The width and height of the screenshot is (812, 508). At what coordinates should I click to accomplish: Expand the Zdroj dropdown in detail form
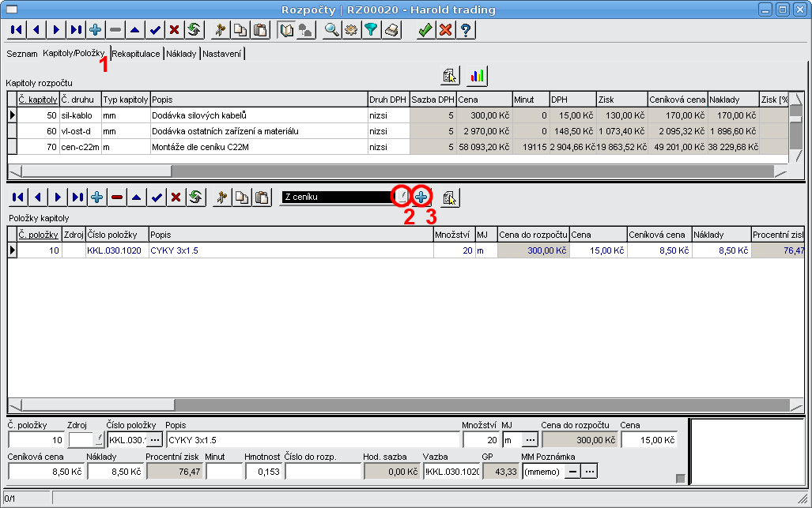tap(99, 439)
